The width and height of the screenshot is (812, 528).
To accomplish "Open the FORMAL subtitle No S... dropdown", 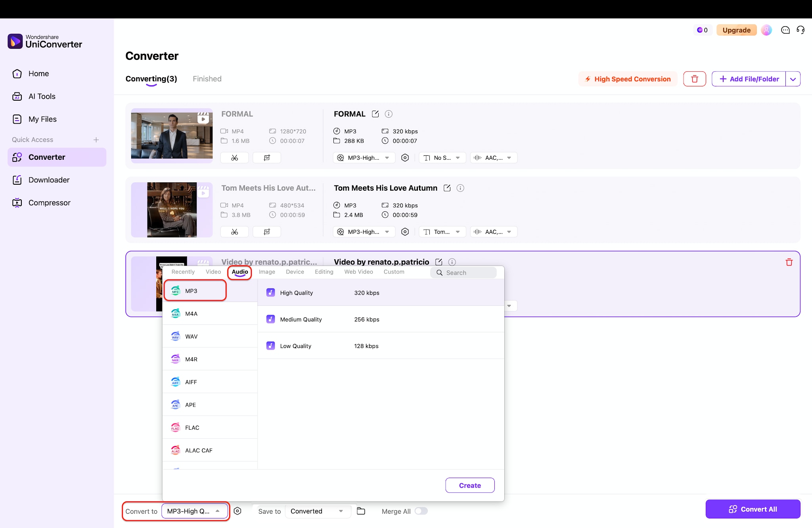I will (442, 158).
